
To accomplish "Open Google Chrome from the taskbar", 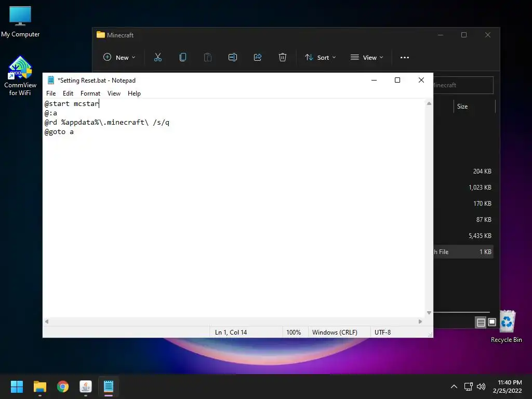I will 63,387.
